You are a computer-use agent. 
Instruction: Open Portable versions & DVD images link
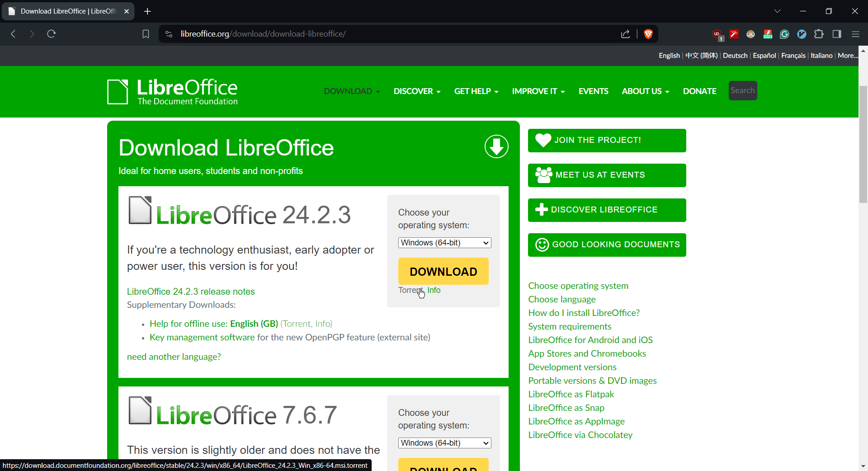point(592,381)
